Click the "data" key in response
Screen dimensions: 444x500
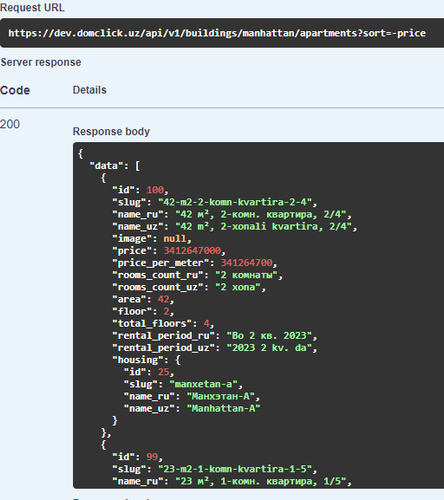106,166
